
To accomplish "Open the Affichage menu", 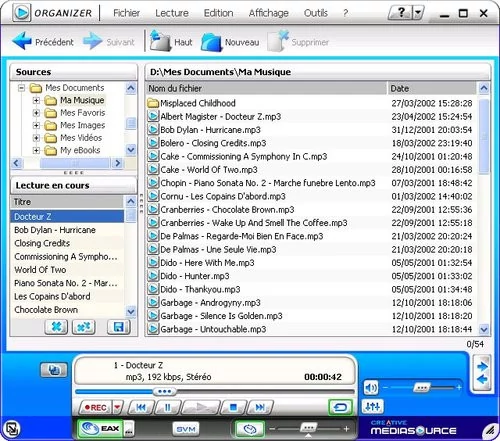I will 269,13.
